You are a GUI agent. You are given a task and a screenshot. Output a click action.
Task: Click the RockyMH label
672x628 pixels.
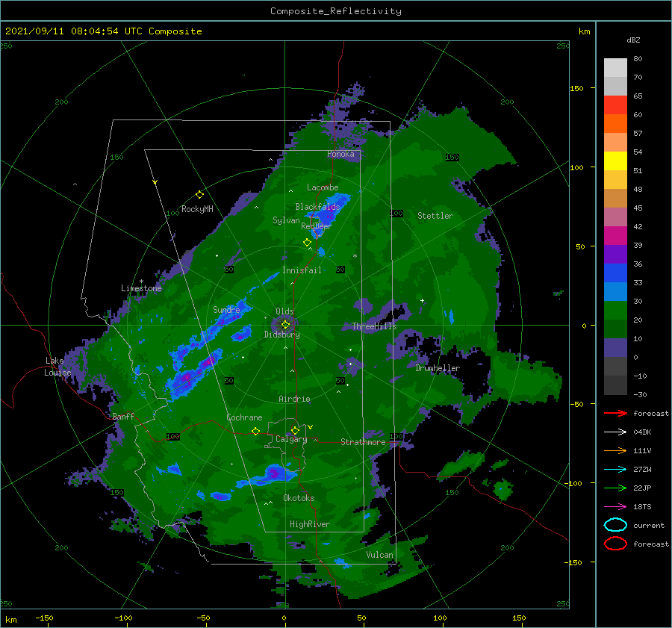197,209
